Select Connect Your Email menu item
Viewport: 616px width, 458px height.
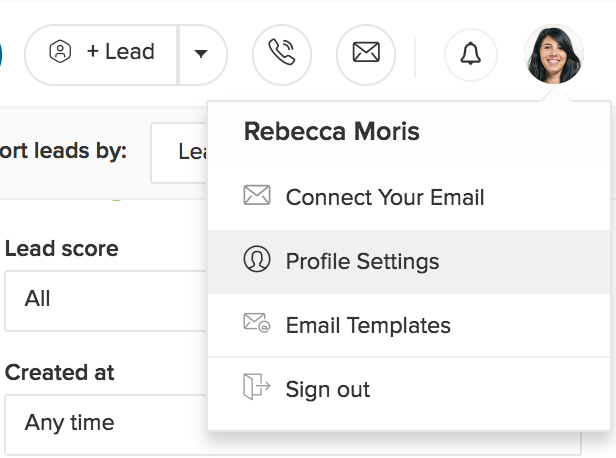(x=385, y=197)
